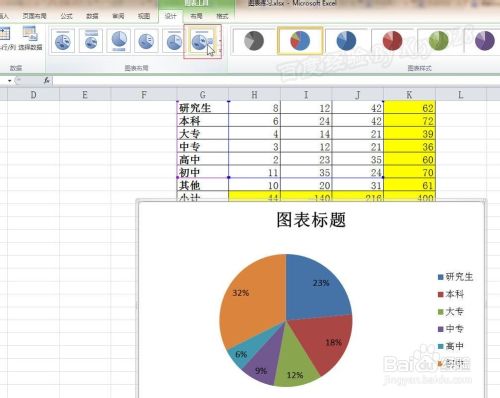This screenshot has width=500, height=398.
Task: Switch to the 格式 chart tools tab
Action: coord(222,16)
